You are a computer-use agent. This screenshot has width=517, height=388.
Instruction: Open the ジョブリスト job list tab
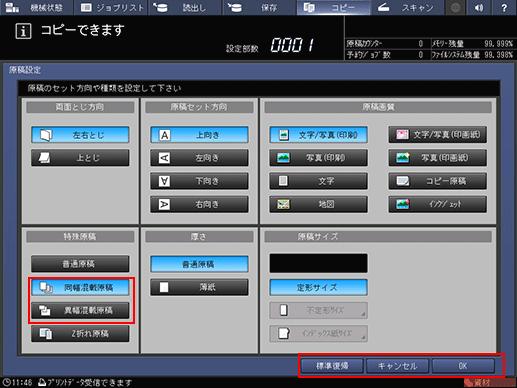click(x=112, y=7)
